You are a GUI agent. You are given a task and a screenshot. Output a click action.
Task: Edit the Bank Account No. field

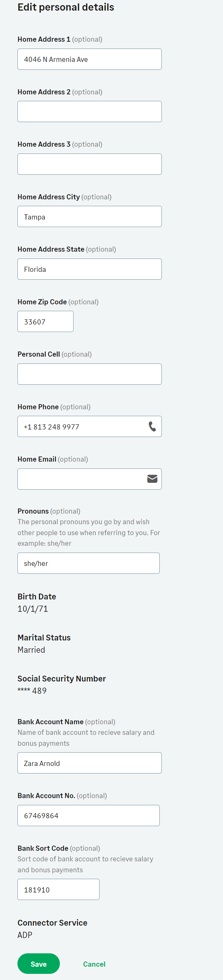[88, 815]
